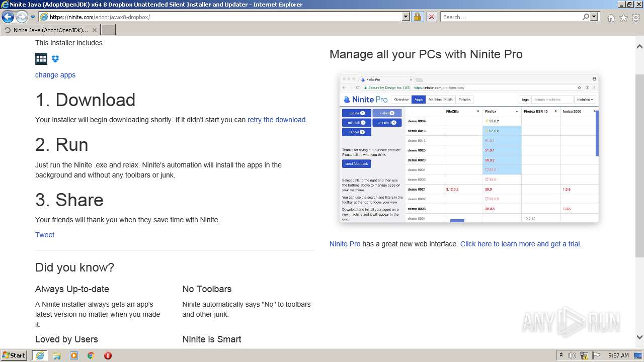The height and width of the screenshot is (362, 644).
Task: Open the Favorites star icon
Action: pyautogui.click(x=623, y=18)
